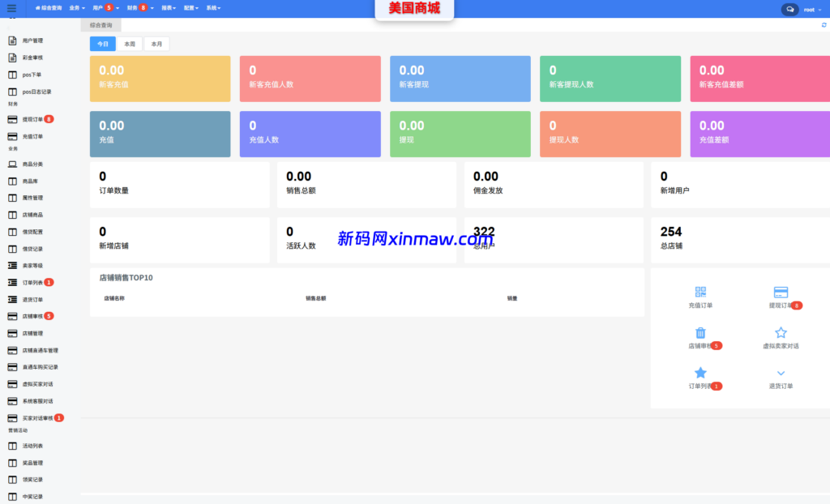This screenshot has height=504, width=830.
Task: Click the 订单数量 stat card
Action: pos(179,185)
